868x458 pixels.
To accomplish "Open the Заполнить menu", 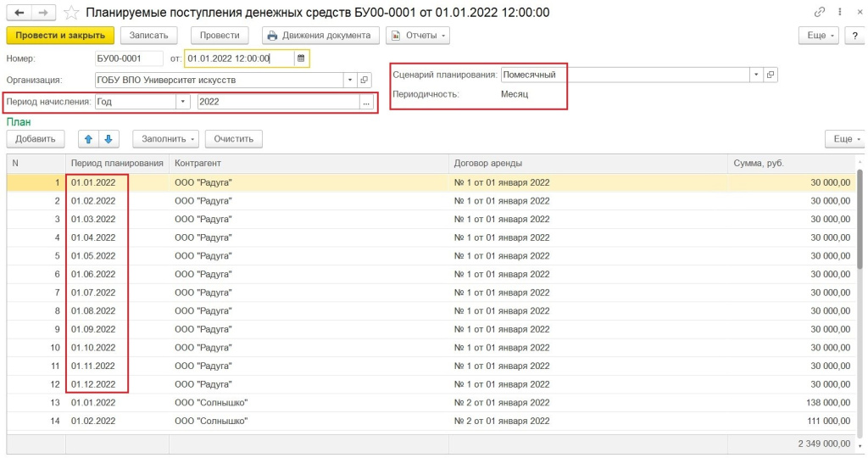I will (x=169, y=138).
